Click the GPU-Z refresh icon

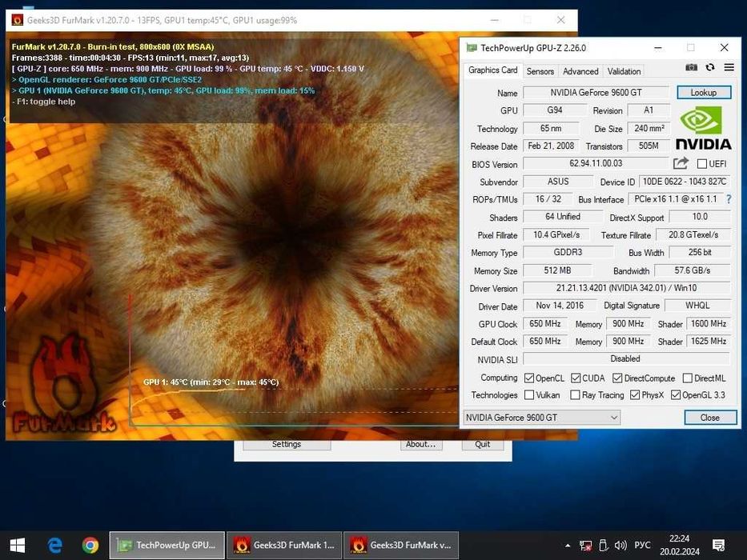[x=710, y=67]
